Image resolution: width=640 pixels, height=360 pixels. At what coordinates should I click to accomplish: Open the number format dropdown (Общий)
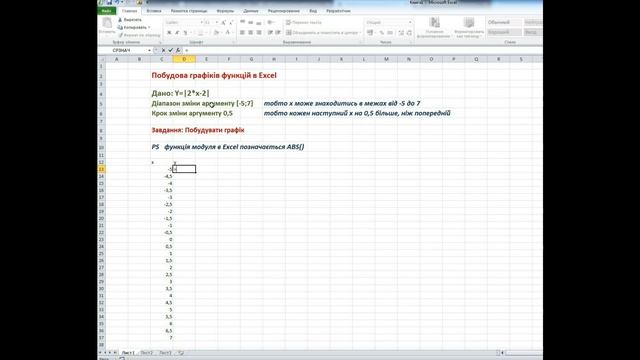410,22
